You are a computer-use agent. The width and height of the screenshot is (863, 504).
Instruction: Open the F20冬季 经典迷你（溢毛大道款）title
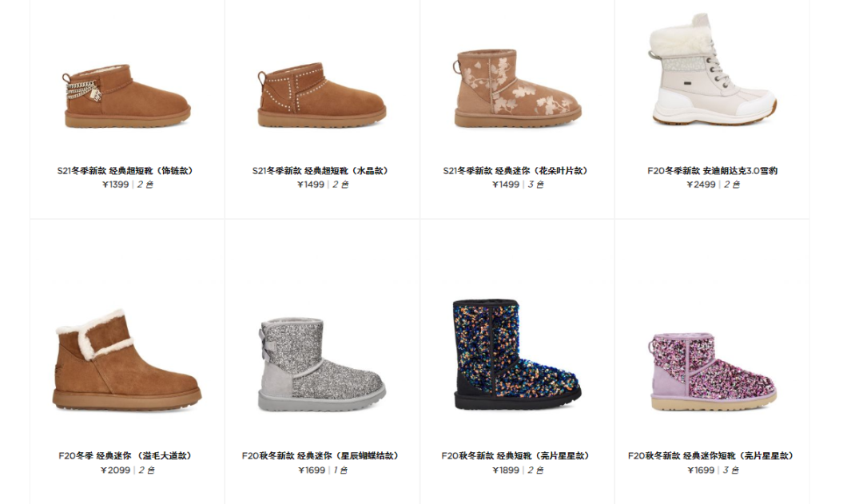coord(125,455)
